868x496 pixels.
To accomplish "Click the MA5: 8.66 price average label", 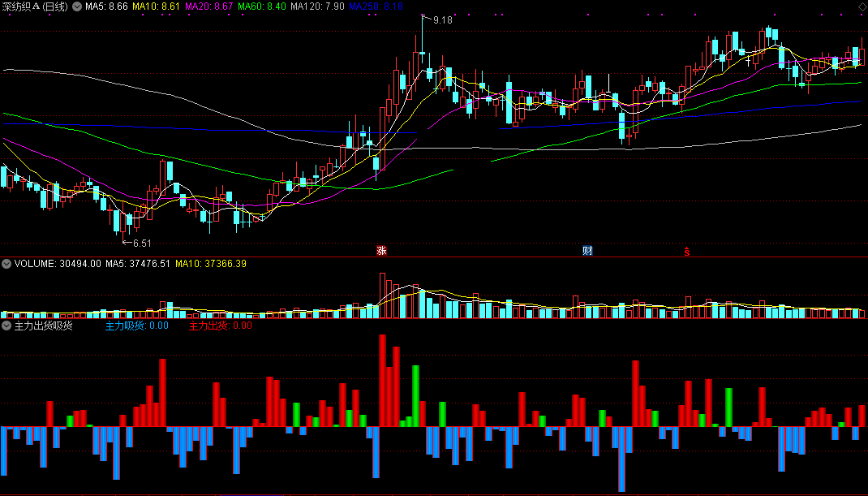I will click(106, 6).
